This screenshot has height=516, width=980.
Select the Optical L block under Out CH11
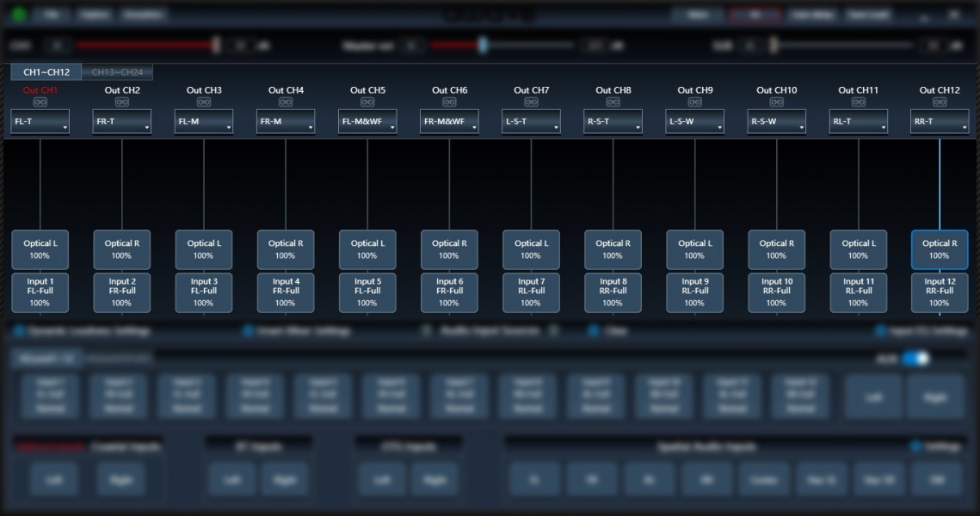[858, 249]
